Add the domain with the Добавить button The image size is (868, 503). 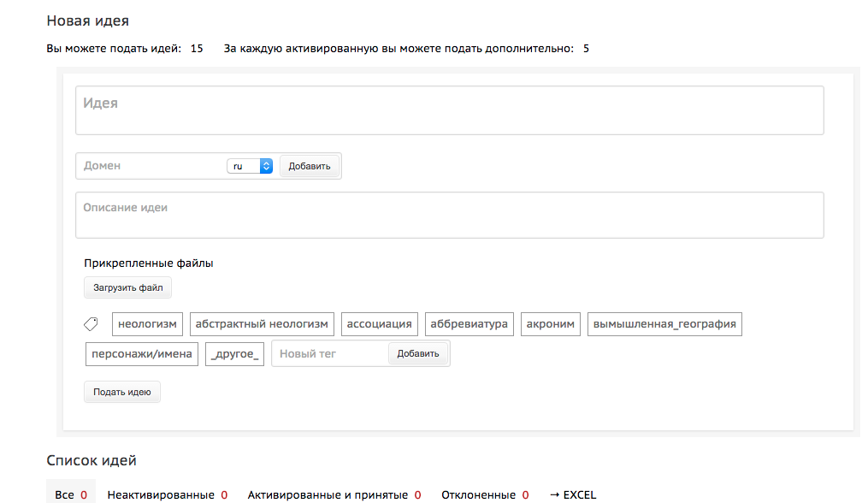[x=310, y=166]
